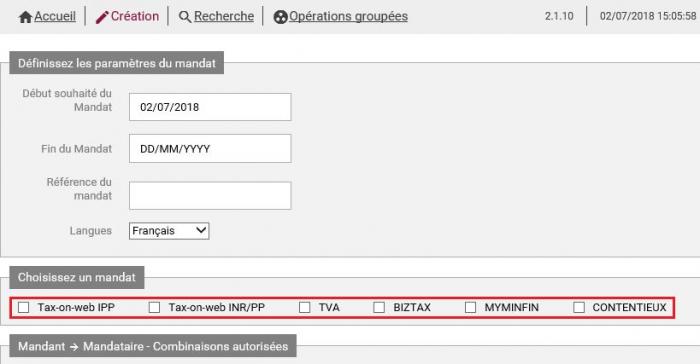700x364 pixels.
Task: Check the TVA mandate box
Action: (x=304, y=307)
